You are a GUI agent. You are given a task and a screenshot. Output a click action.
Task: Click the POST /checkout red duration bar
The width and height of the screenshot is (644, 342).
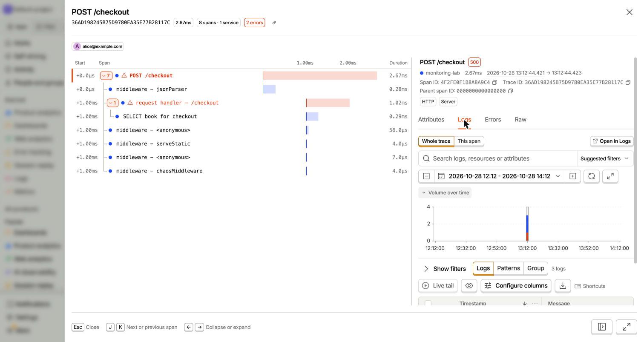coord(320,75)
